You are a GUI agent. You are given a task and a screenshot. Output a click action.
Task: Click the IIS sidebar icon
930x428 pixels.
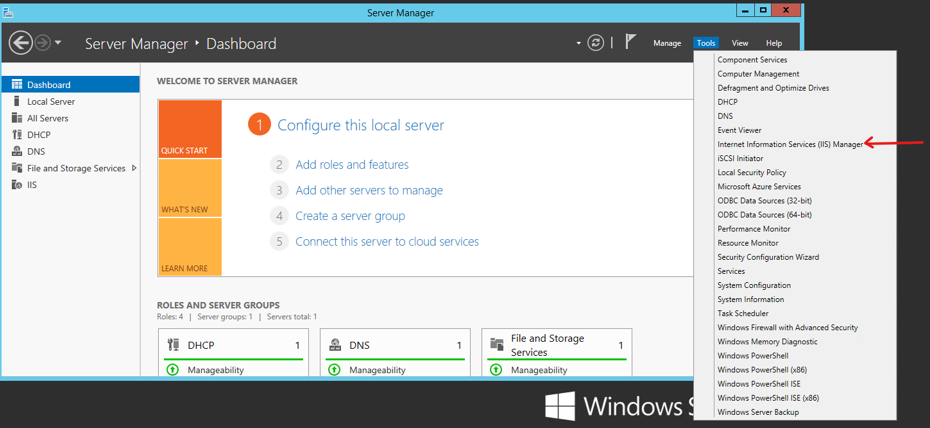(17, 184)
